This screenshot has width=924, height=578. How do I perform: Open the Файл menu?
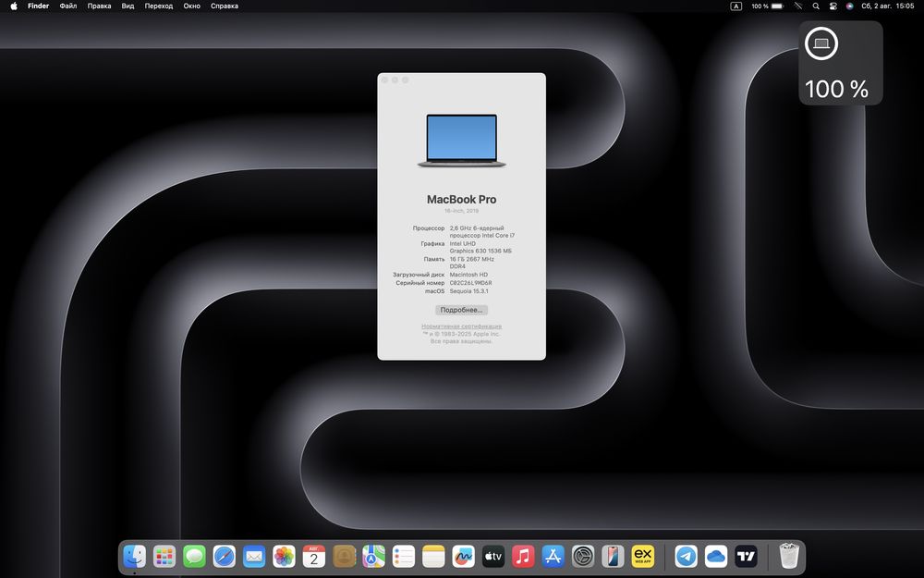click(x=68, y=6)
